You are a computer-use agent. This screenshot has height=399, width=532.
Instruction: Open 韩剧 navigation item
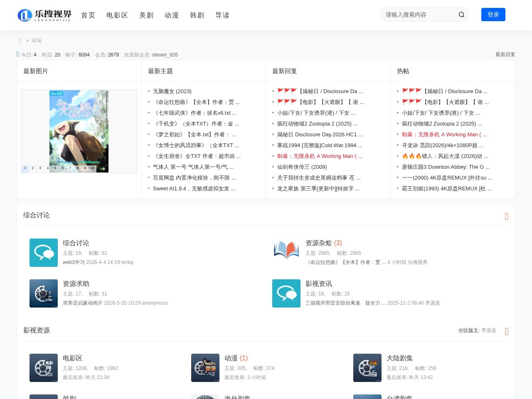(x=197, y=15)
